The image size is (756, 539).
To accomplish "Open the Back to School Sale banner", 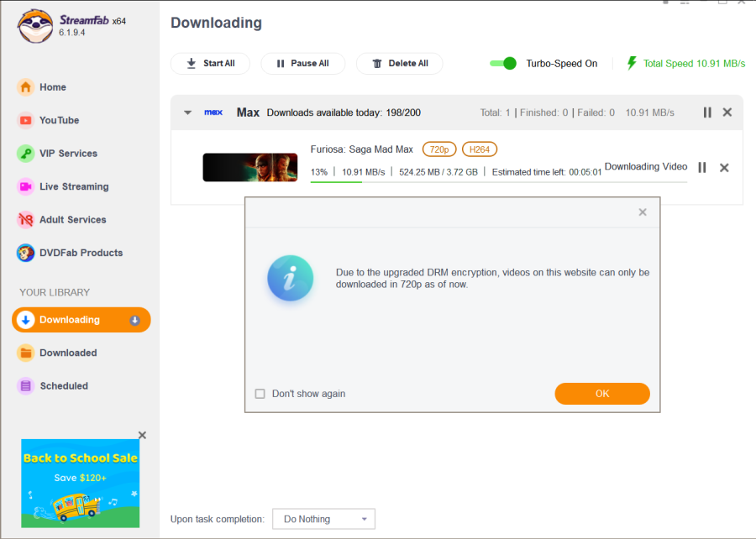I will coord(81,483).
